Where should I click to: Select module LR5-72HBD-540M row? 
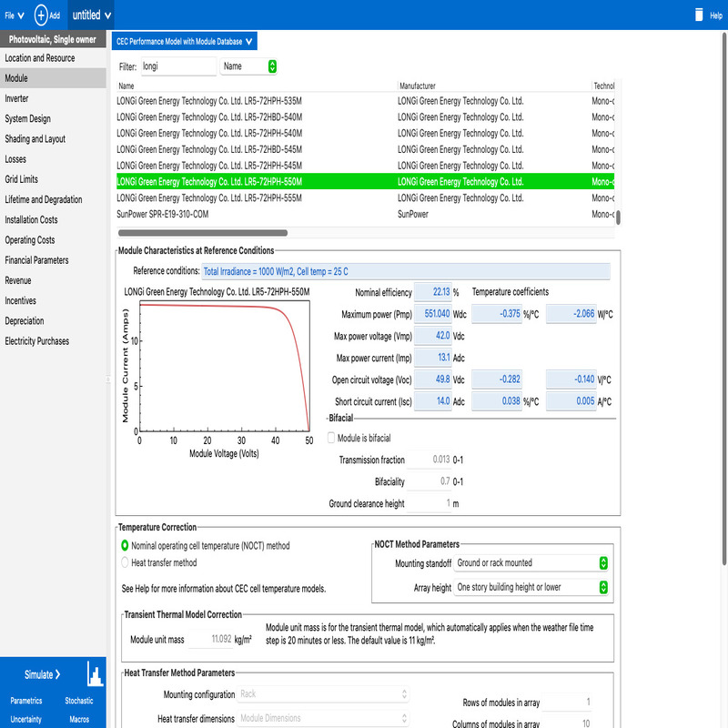366,117
